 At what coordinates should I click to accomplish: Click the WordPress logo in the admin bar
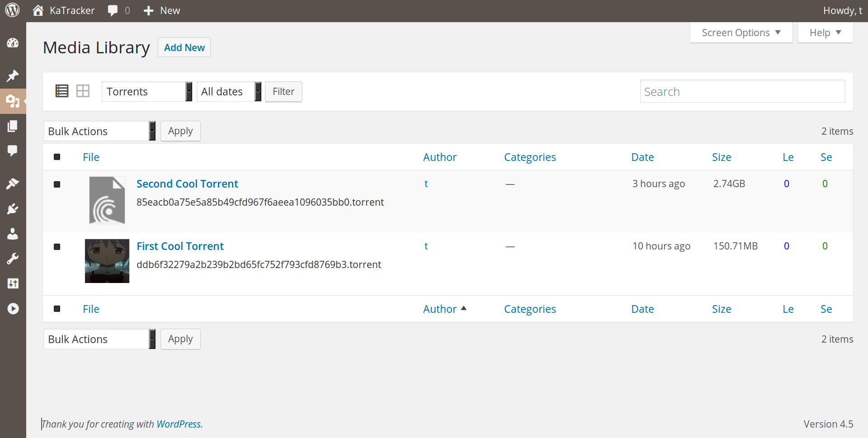[x=12, y=10]
